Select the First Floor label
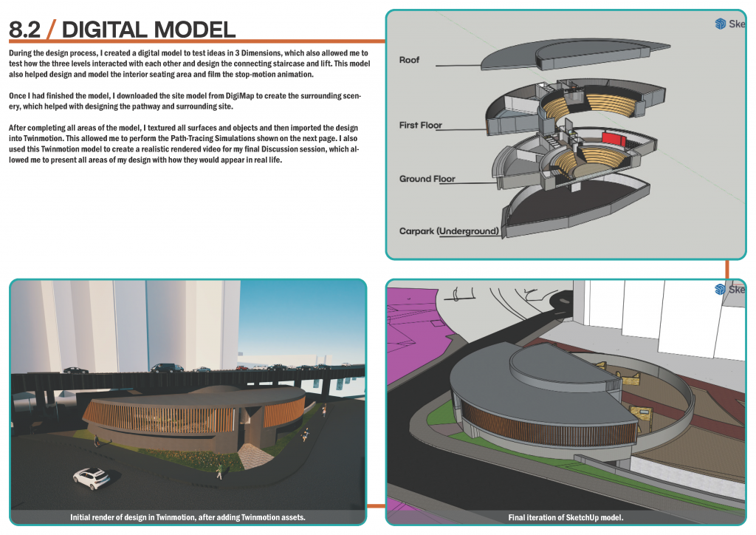Viewport: 756px width, 535px height. [x=420, y=125]
